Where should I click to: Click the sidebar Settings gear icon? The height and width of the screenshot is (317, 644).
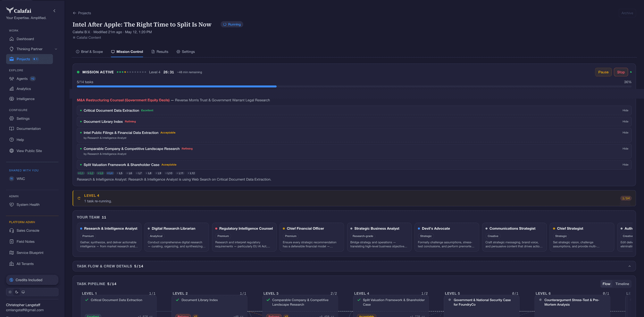pos(12,119)
